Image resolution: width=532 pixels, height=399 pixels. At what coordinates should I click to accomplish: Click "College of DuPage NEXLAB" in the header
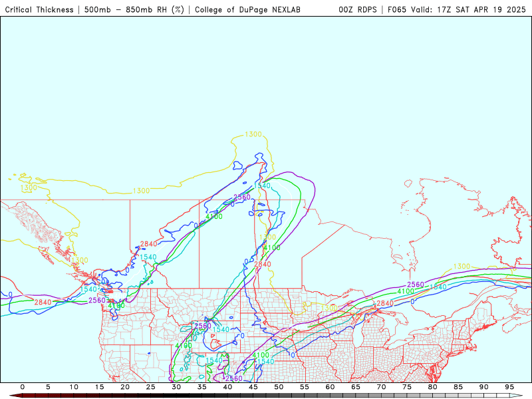247,9
